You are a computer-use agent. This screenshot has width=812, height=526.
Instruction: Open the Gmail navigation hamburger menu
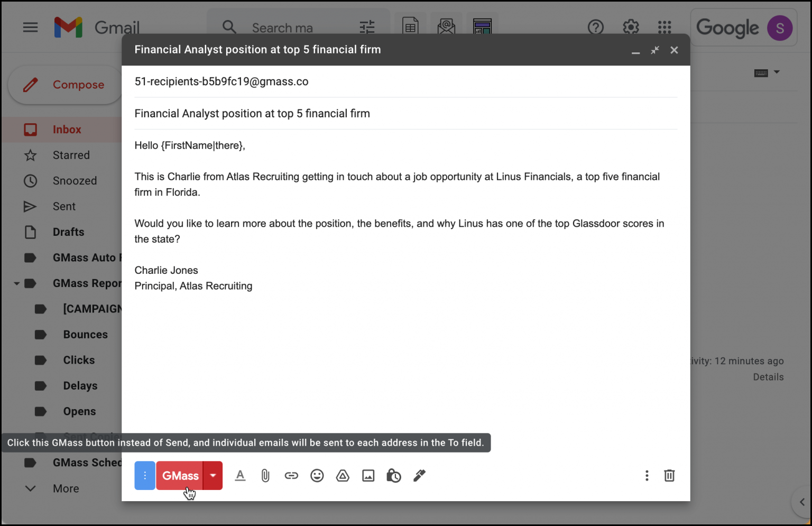(x=30, y=27)
